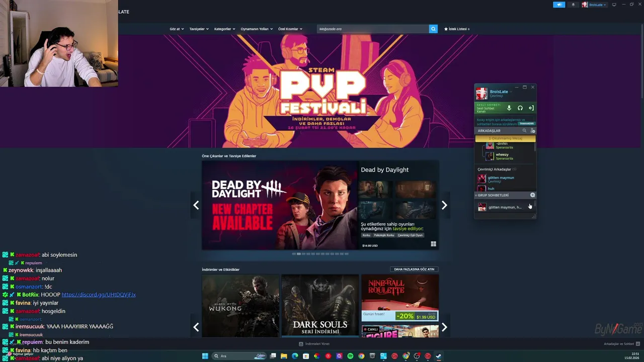This screenshot has height=362, width=644.
Task: Open Task View on the taskbar
Action: point(273,356)
